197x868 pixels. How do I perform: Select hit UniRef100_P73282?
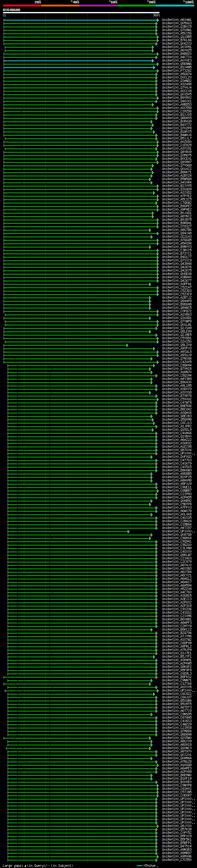[176, 71]
